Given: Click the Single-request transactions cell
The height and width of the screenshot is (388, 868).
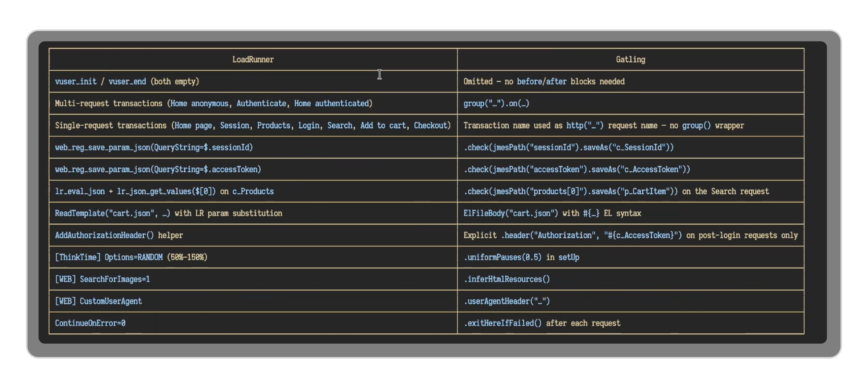Looking at the screenshot, I should tap(252, 125).
